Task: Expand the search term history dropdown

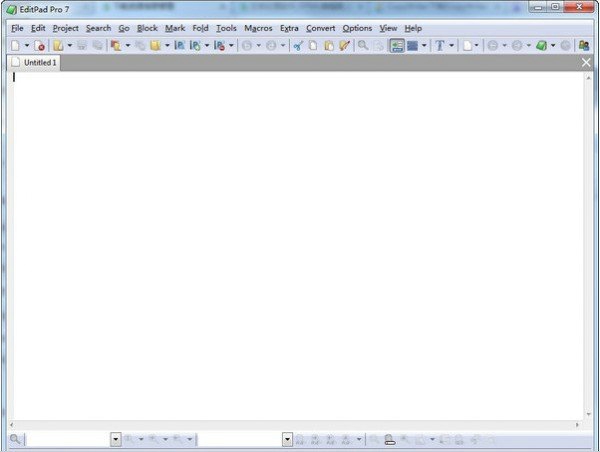Action: tap(116, 439)
